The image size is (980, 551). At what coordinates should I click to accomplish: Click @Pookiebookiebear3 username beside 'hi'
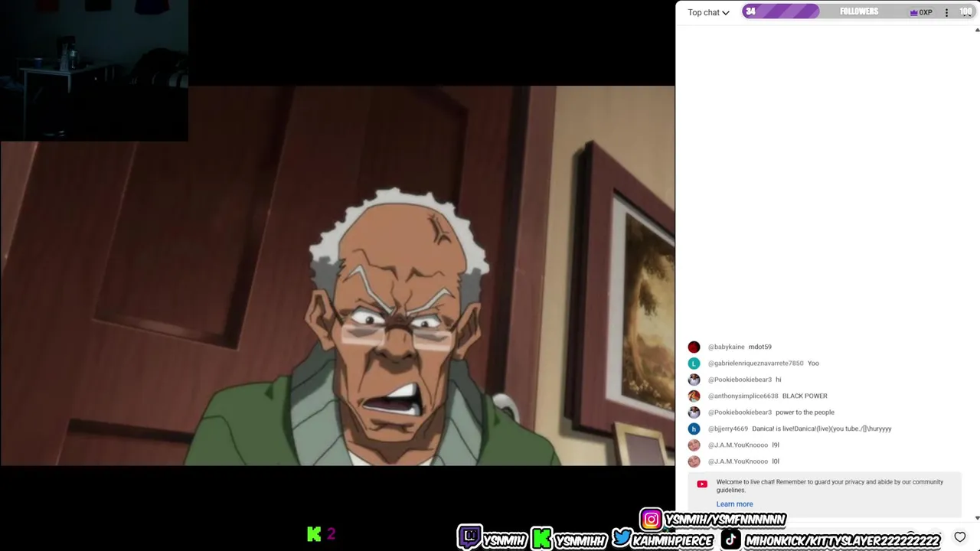(740, 380)
